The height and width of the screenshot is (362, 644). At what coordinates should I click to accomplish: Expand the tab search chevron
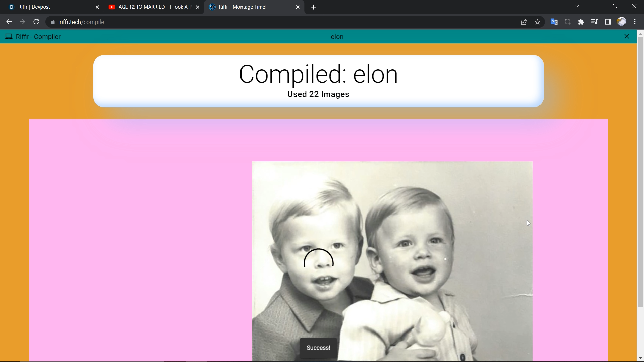[x=577, y=7]
